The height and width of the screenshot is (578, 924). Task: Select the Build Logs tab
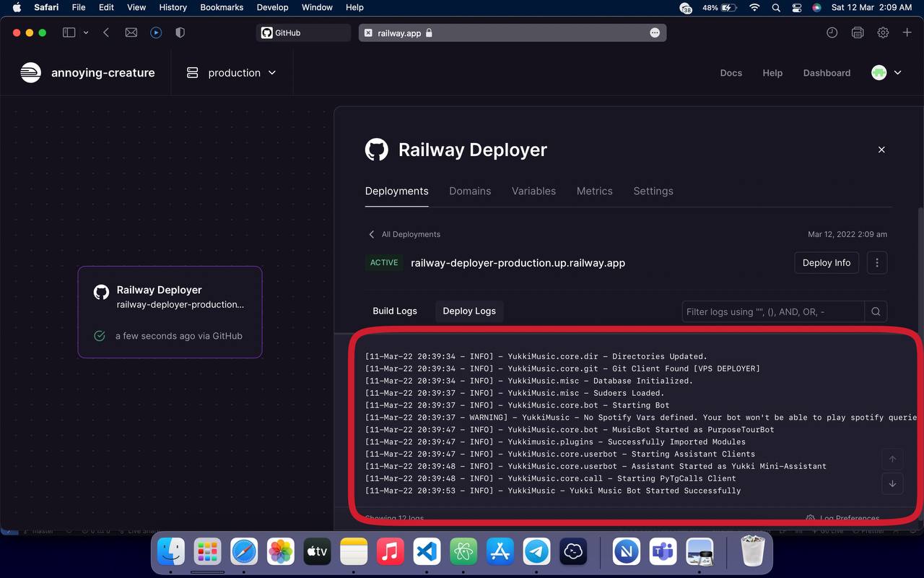[x=395, y=311]
